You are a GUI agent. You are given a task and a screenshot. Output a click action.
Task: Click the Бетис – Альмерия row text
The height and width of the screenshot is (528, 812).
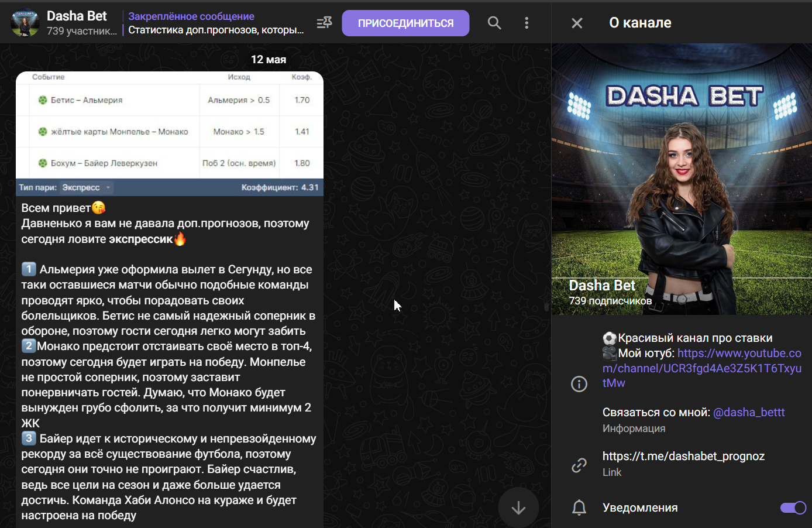tap(87, 100)
